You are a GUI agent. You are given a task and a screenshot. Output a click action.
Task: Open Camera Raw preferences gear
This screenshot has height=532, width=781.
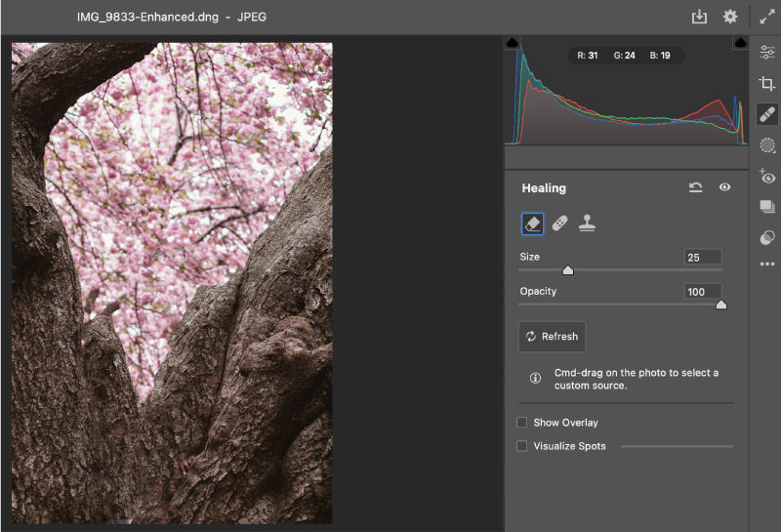(730, 17)
